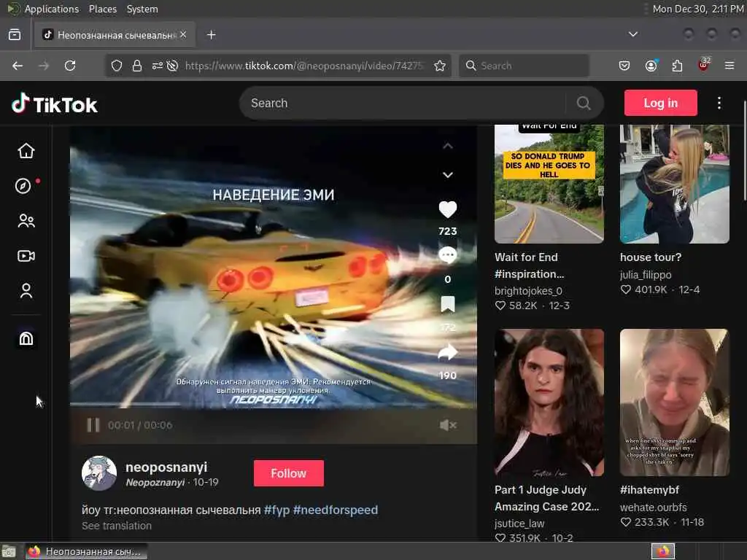Image resolution: width=747 pixels, height=560 pixels.
Task: Click brightojokes_0 author name
Action: pyautogui.click(x=528, y=290)
